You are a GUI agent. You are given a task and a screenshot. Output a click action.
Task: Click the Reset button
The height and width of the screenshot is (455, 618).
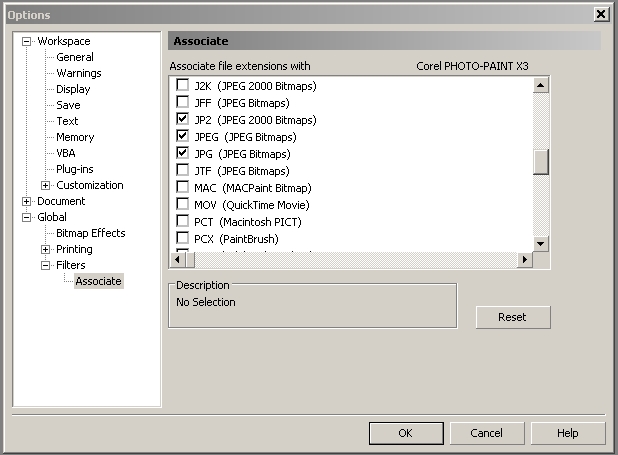512,317
